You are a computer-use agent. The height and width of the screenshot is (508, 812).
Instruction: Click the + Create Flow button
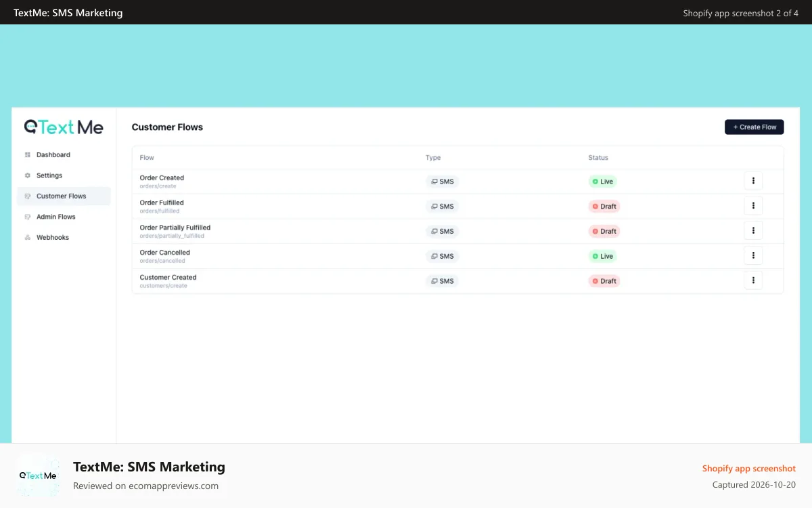[x=754, y=127]
